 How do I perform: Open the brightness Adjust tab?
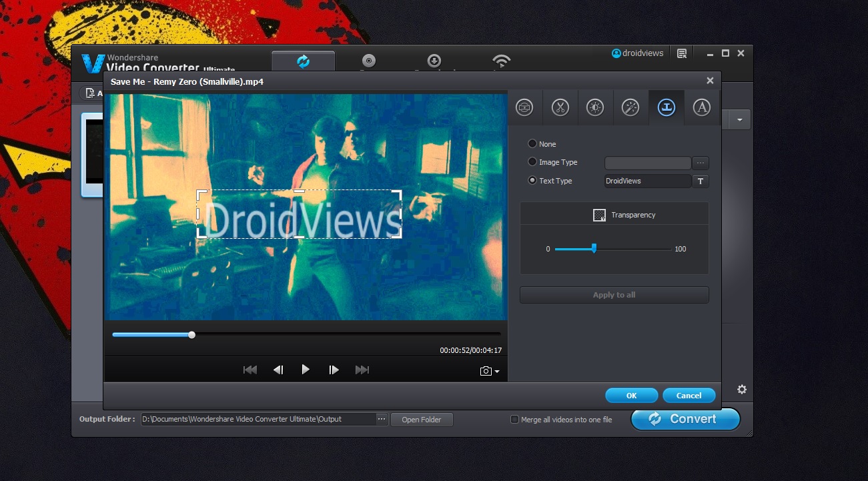tap(595, 107)
